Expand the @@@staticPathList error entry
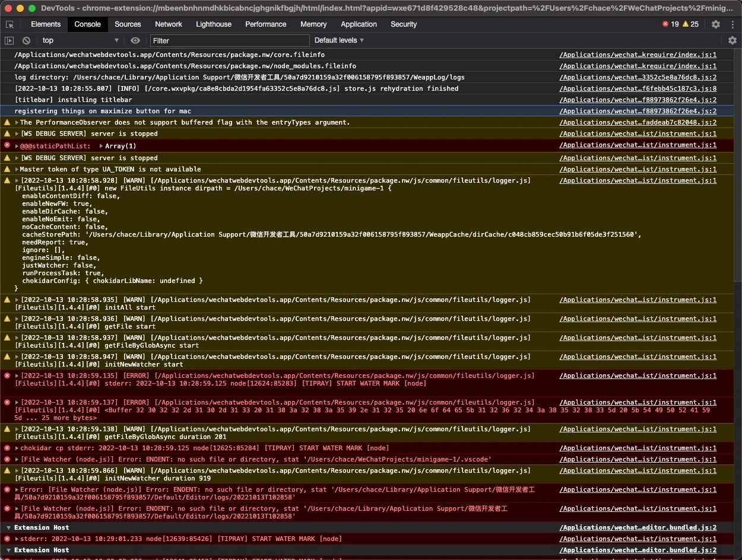 (x=17, y=147)
